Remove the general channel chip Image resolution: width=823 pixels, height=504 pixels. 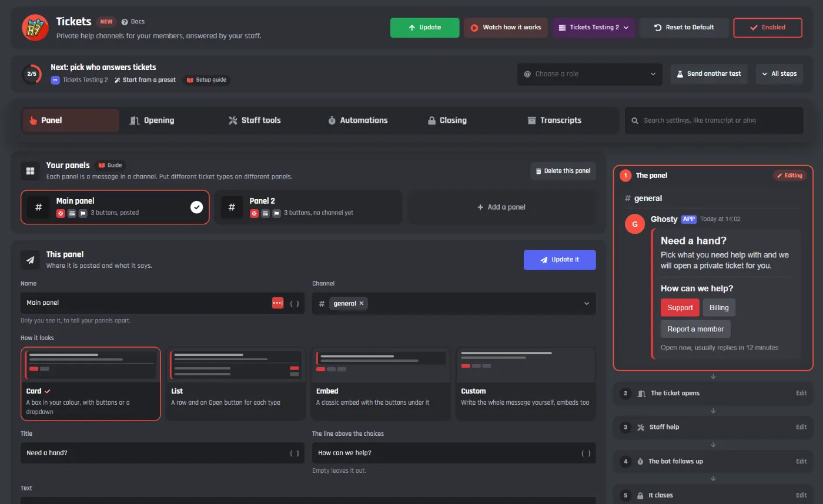362,303
